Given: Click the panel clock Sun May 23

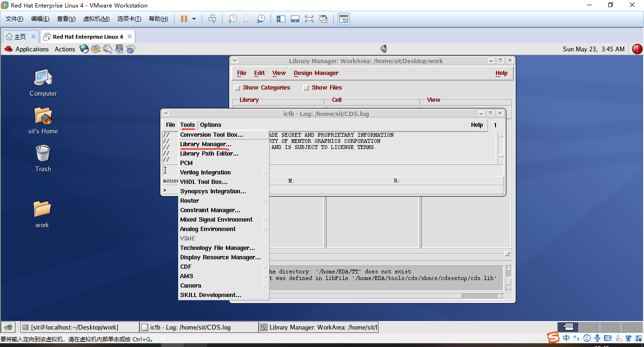Looking at the screenshot, I should (x=594, y=49).
